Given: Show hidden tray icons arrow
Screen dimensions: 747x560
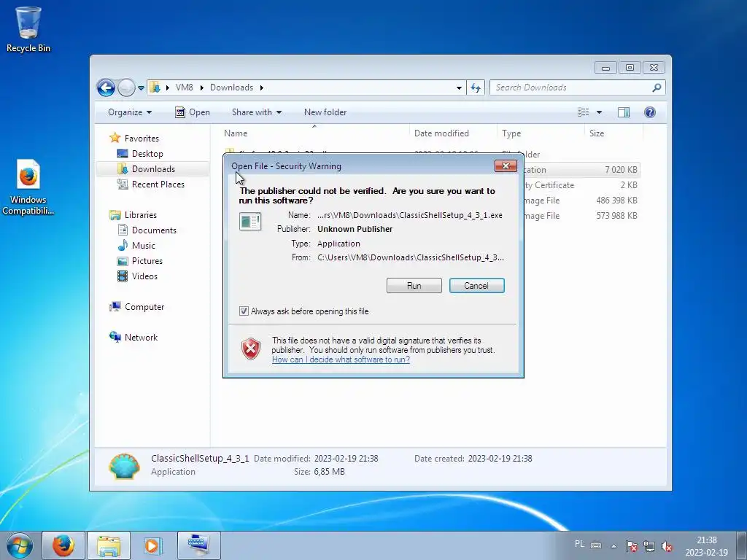Looking at the screenshot, I should tap(614, 546).
